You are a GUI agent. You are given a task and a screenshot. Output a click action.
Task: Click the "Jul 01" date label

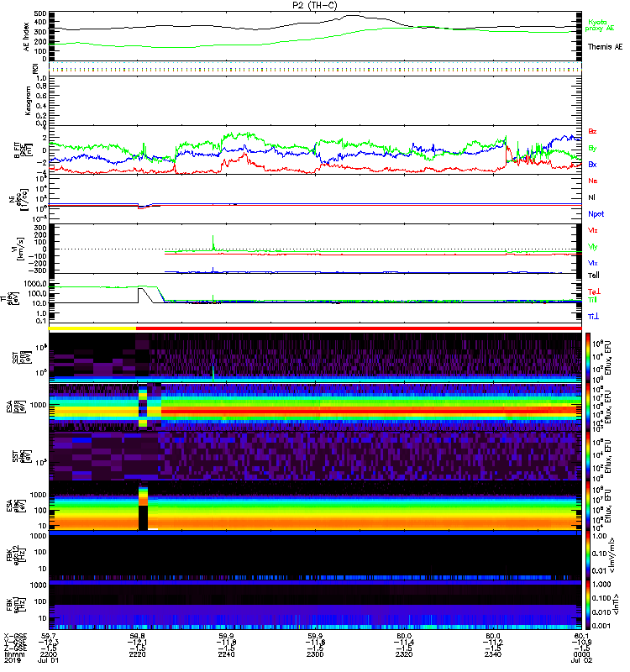(48, 660)
